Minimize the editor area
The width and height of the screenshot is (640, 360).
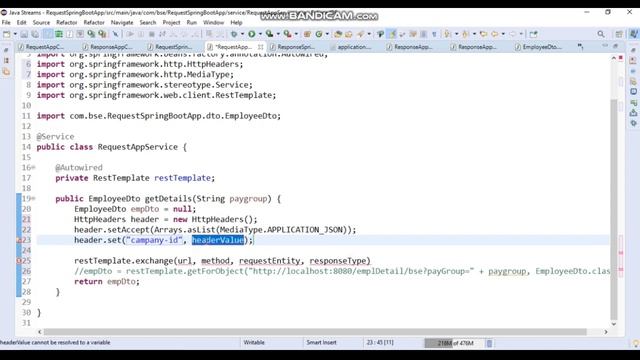pos(605,46)
